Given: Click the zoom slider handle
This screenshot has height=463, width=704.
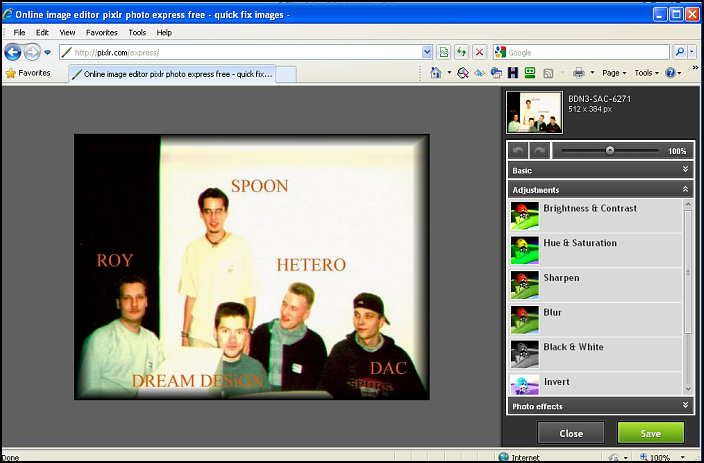Looking at the screenshot, I should [610, 150].
